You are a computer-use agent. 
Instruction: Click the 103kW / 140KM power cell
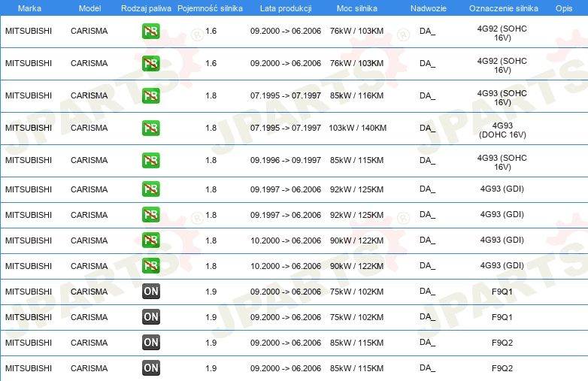pyautogui.click(x=357, y=128)
